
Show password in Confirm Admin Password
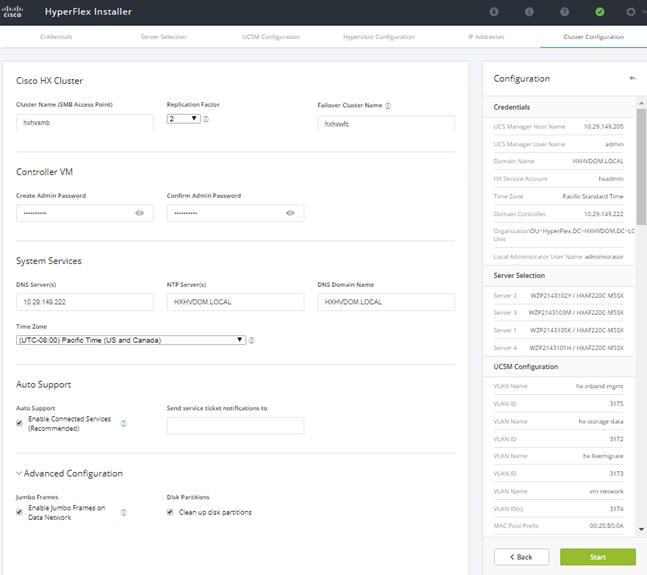coord(290,213)
